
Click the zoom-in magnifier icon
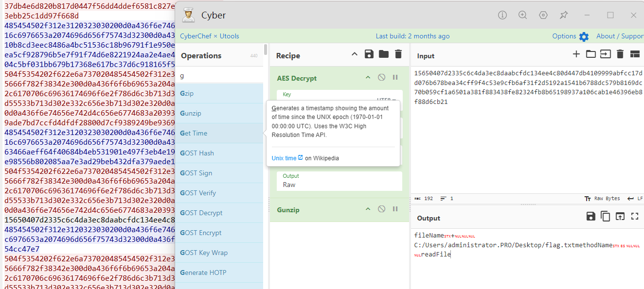point(523,15)
